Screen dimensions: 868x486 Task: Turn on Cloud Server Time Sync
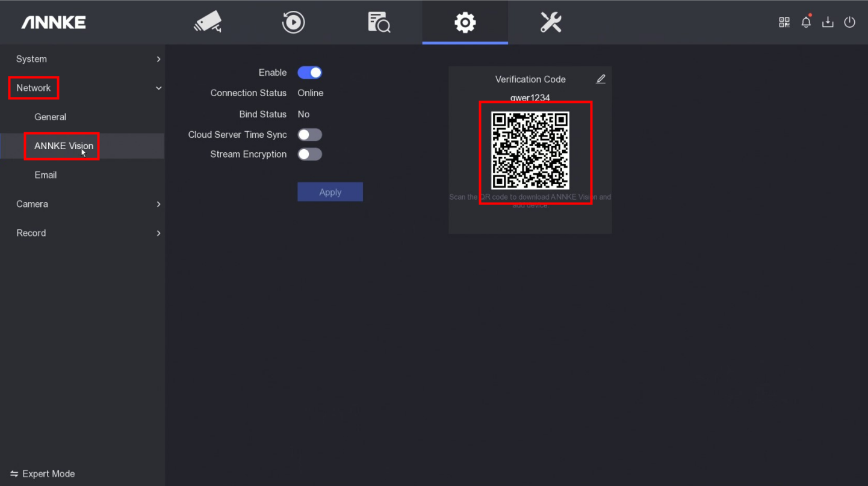click(x=310, y=135)
